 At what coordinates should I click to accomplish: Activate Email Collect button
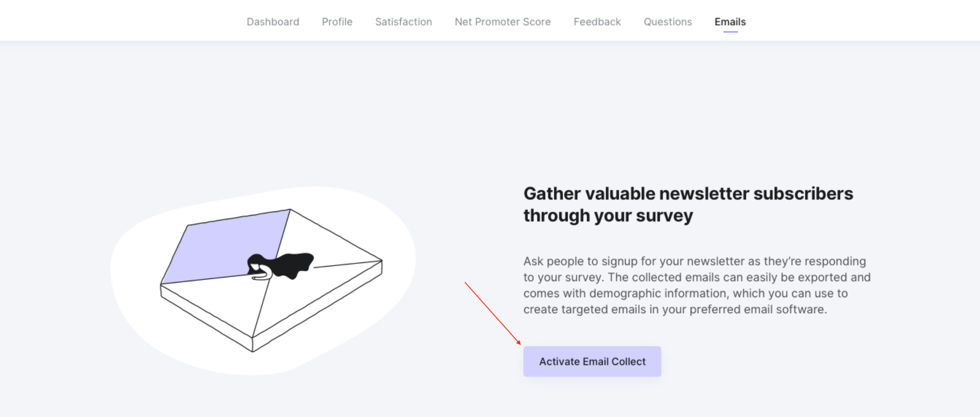pyautogui.click(x=592, y=361)
